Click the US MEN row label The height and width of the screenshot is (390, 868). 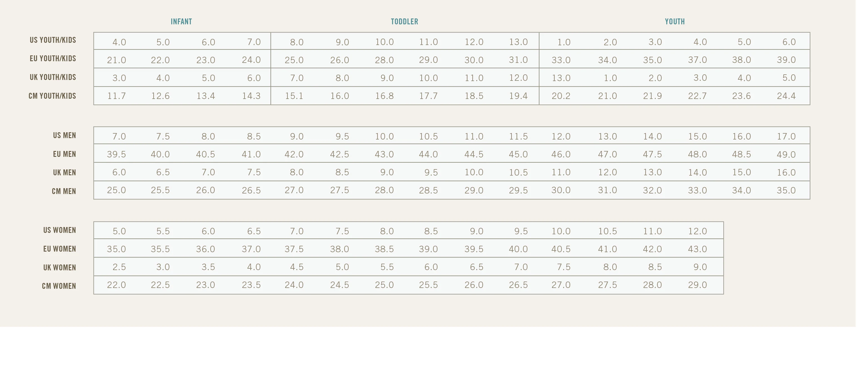64,136
